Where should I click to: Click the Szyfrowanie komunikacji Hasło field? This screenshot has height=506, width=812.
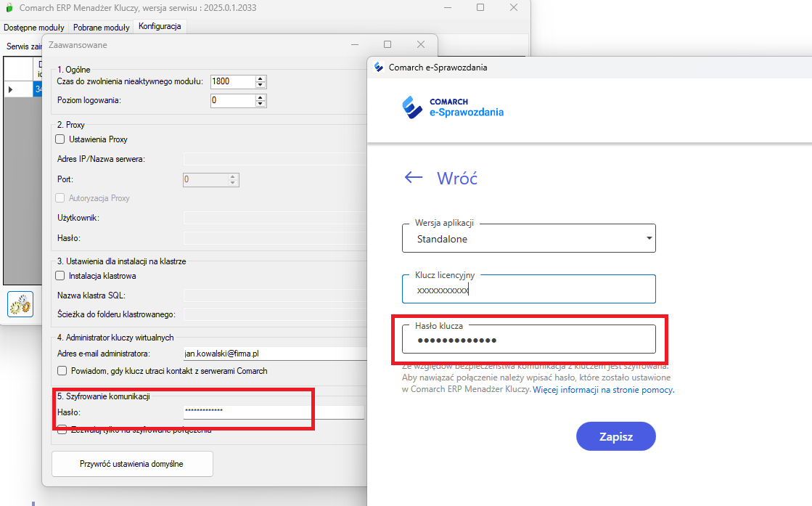click(x=274, y=412)
